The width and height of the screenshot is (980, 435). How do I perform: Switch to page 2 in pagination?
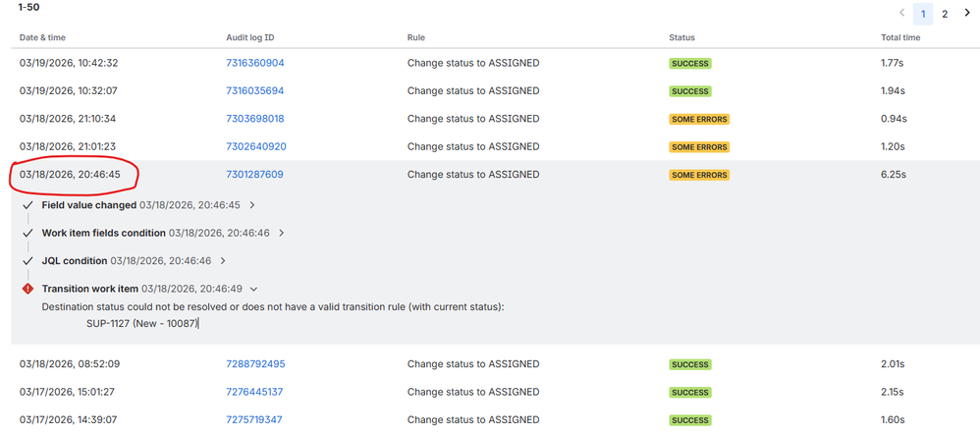[945, 14]
